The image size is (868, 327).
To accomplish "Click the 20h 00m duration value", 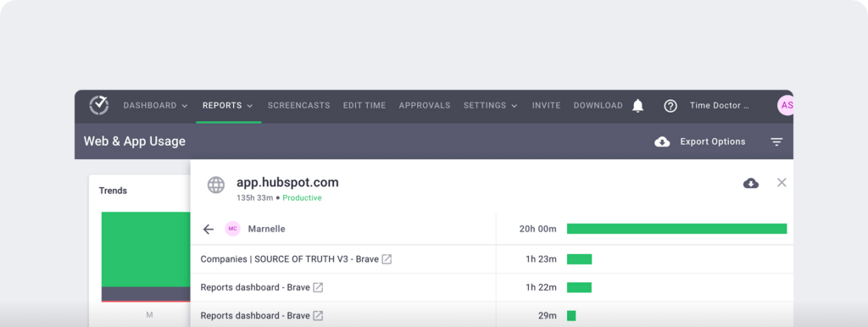I will pos(537,229).
